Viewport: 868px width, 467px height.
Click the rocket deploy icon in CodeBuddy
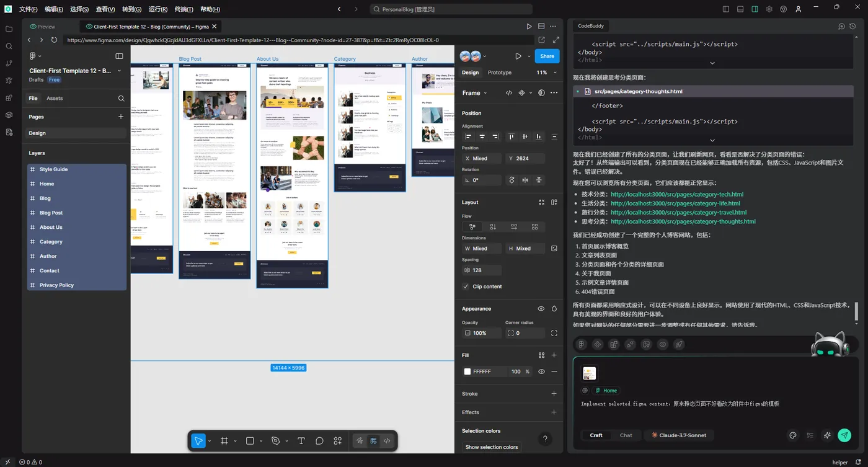pyautogui.click(x=679, y=344)
